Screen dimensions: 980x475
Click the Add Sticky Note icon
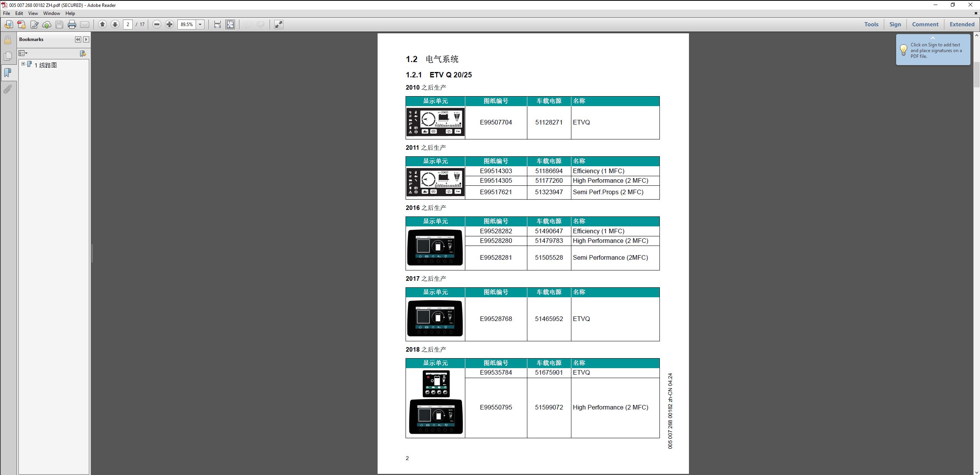pyautogui.click(x=248, y=25)
